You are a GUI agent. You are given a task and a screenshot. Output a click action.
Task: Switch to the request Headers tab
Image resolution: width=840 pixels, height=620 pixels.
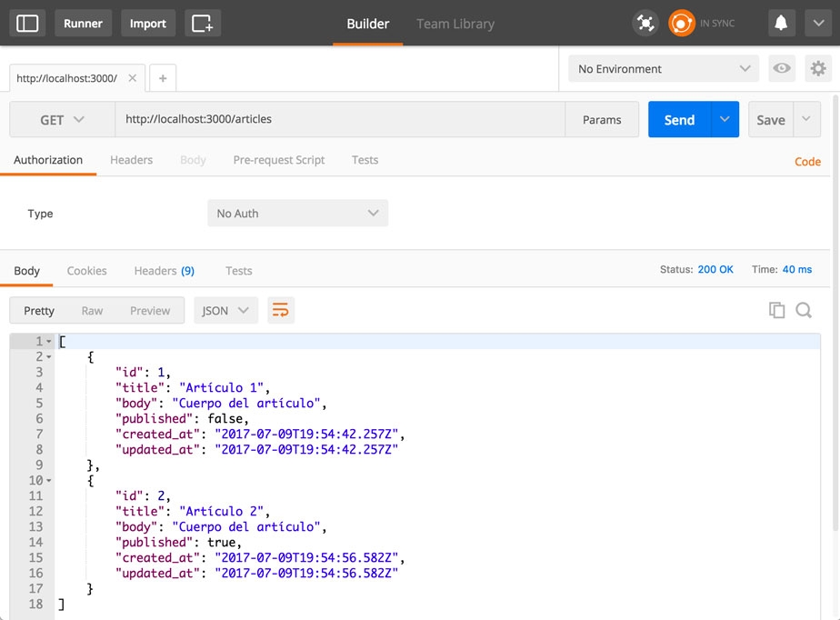pos(131,160)
